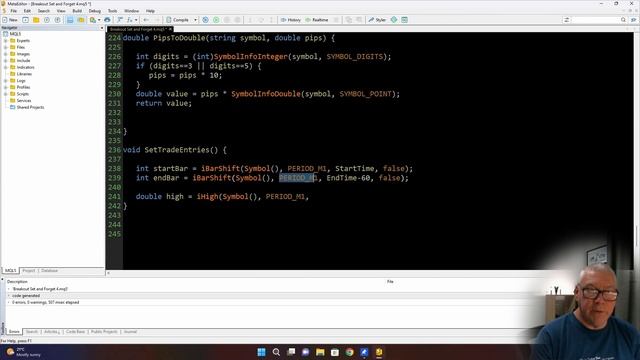Switch to the Database tab in Navigator
Viewport: 640px width, 360px height.
click(49, 271)
